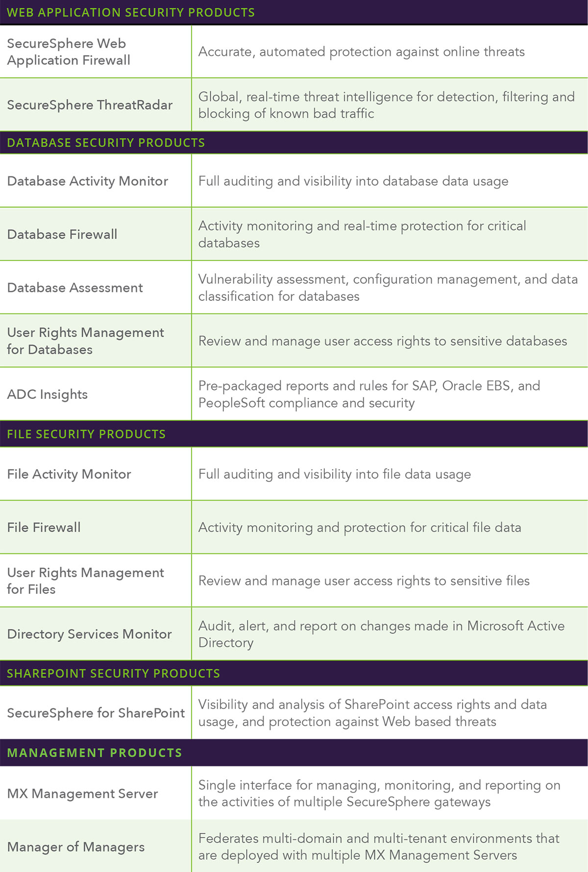This screenshot has width=588, height=872.
Task: Select SecureSphere Web Application Firewall product name
Action: click(x=69, y=52)
